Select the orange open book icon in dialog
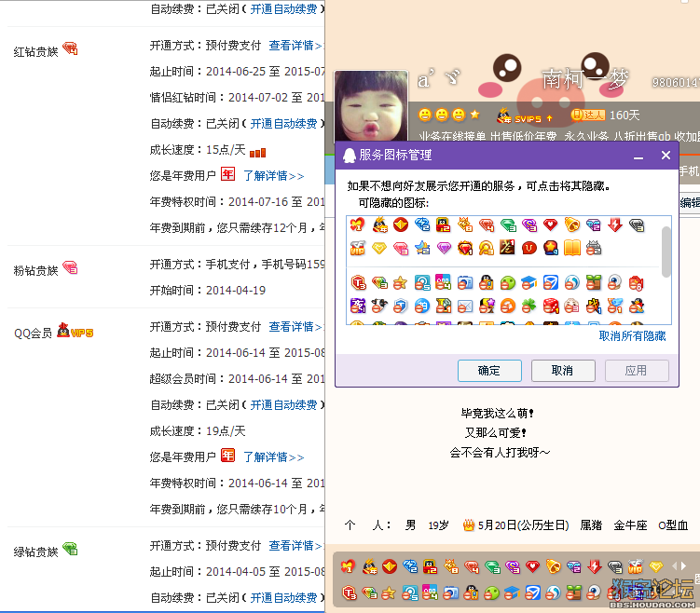Image resolution: width=700 pixels, height=613 pixels. click(x=572, y=248)
